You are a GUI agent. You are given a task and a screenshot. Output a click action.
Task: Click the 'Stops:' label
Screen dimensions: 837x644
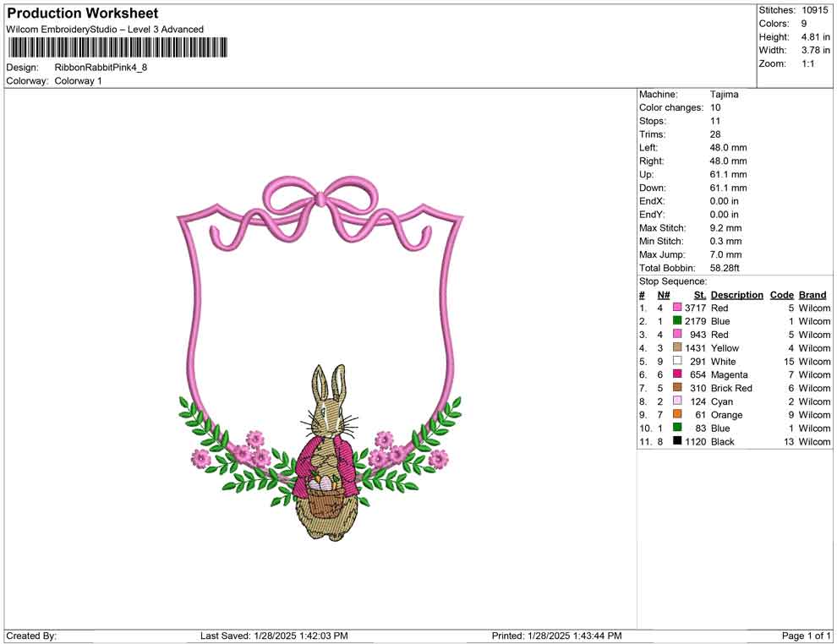click(653, 121)
